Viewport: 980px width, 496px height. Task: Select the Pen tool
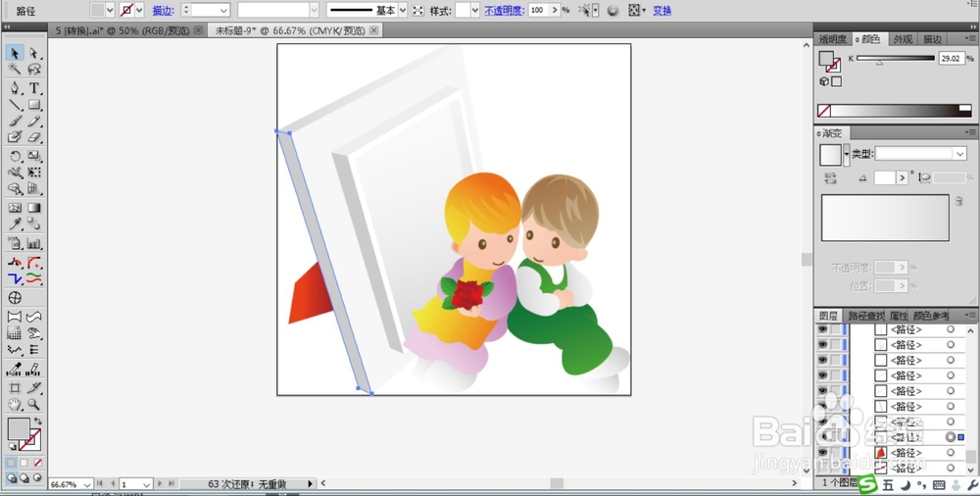15,88
